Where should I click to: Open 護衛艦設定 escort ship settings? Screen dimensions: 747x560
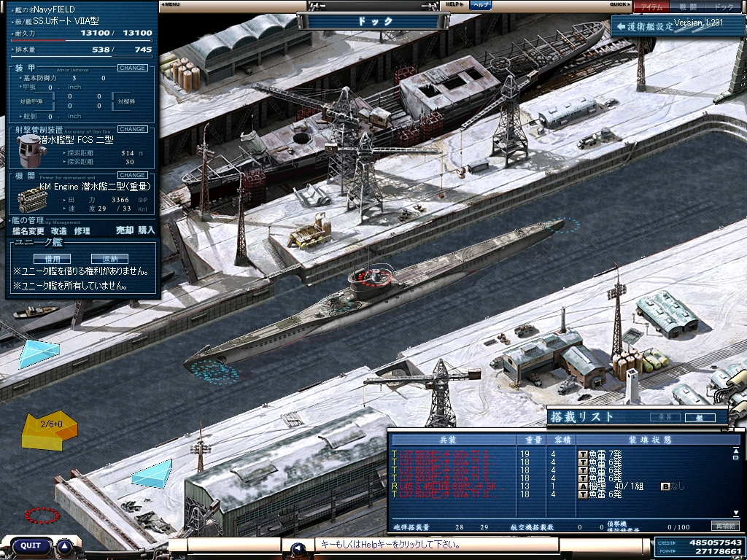(646, 26)
